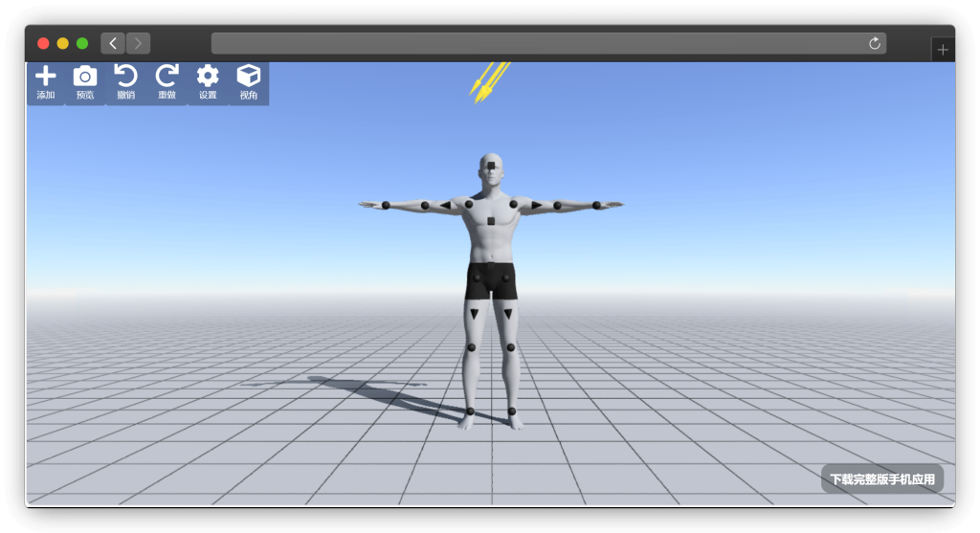Open the 设置 (Settings) gear icon
This screenshot has width=980, height=533.
click(x=208, y=77)
